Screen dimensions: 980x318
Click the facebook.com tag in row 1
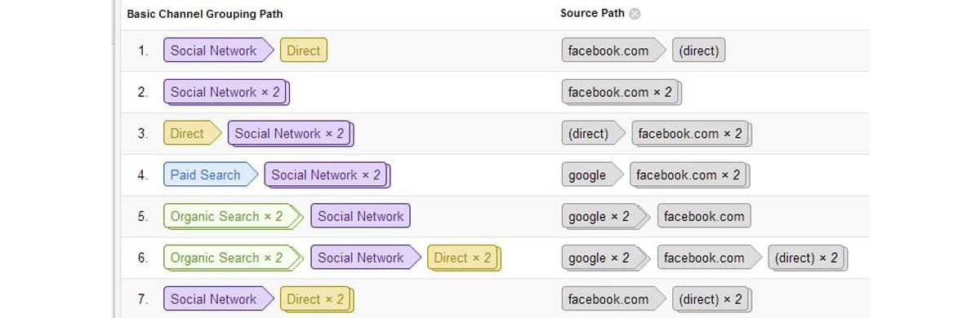(x=613, y=51)
